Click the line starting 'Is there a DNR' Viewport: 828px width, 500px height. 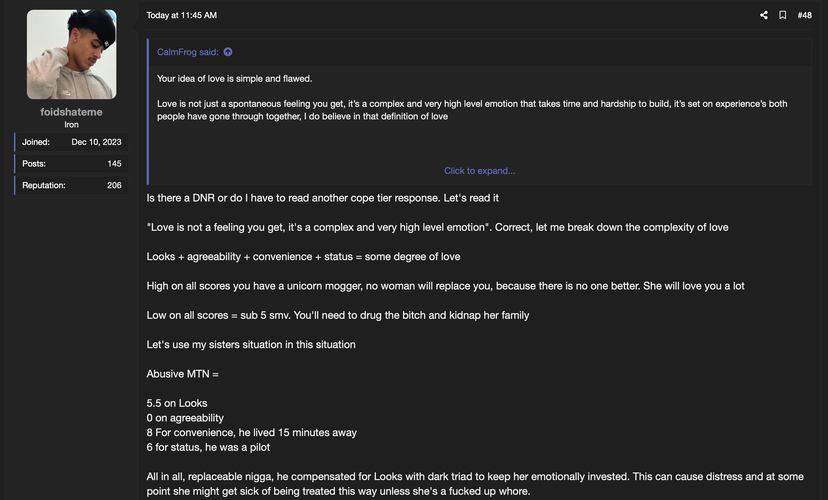[323, 198]
